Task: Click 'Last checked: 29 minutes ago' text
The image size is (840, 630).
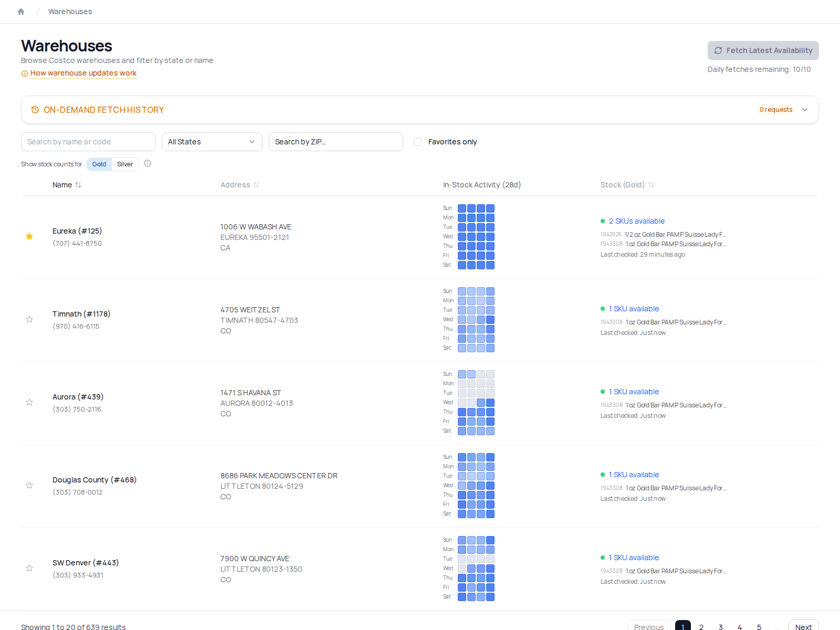Action: click(x=643, y=255)
